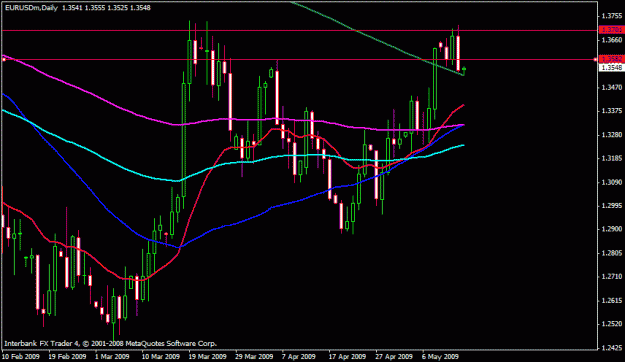625x362 pixels.
Task: Click the 1.2710 price axis label
Action: click(x=611, y=277)
